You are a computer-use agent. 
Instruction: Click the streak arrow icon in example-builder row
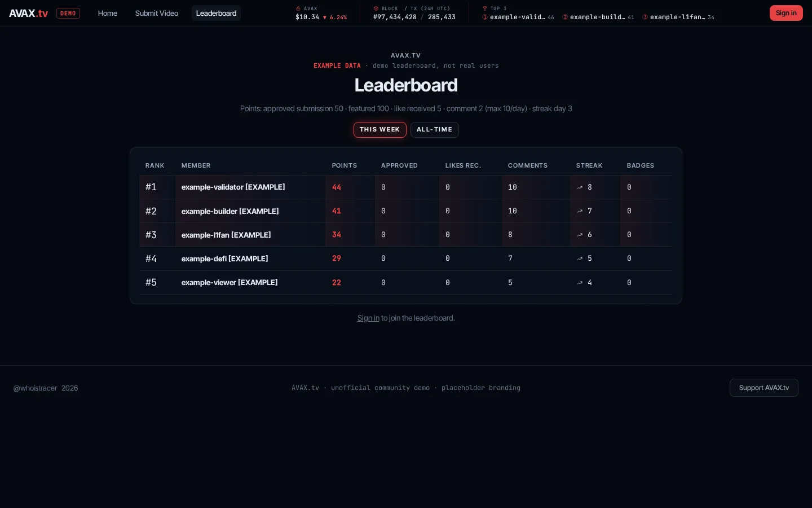click(580, 211)
